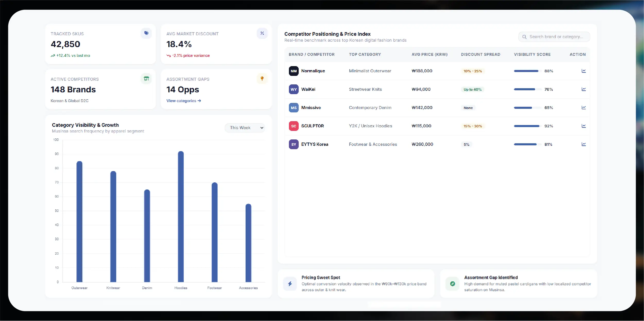Sort by Discount Spread column header
644x321 pixels.
coord(480,55)
